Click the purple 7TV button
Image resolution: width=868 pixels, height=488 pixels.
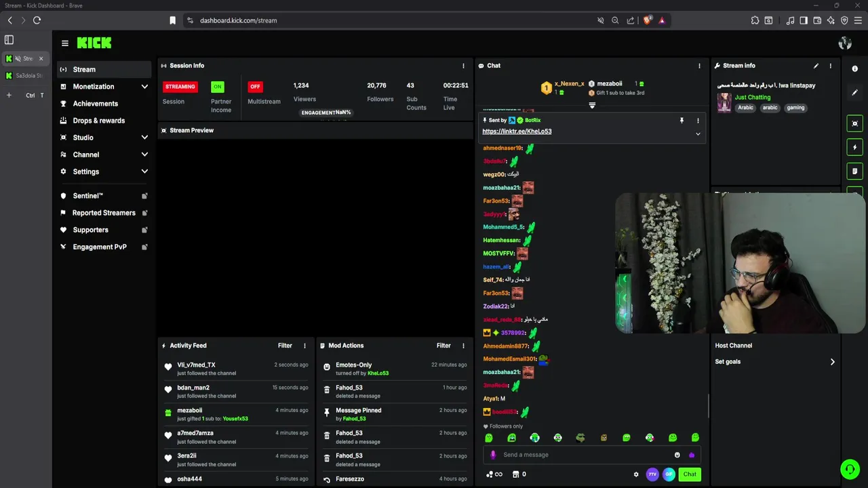652,474
